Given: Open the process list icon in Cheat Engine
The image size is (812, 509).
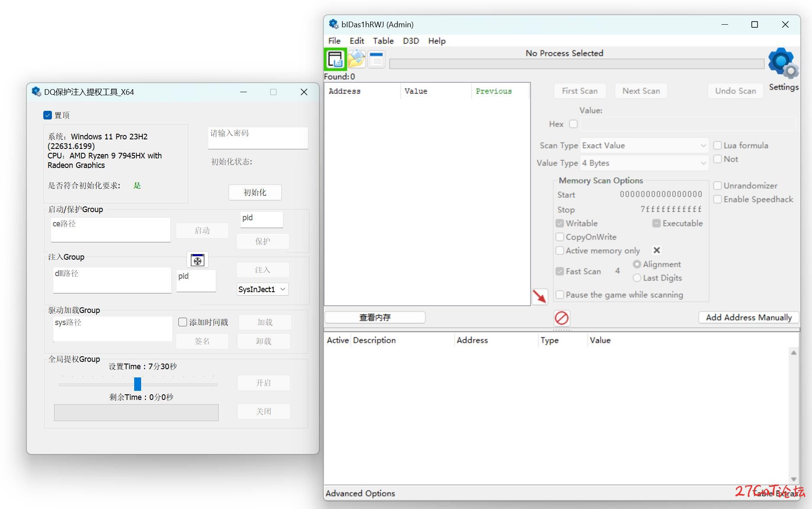Looking at the screenshot, I should point(335,59).
